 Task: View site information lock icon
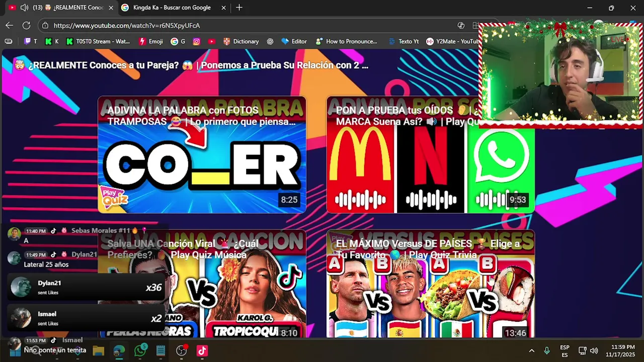45,25
